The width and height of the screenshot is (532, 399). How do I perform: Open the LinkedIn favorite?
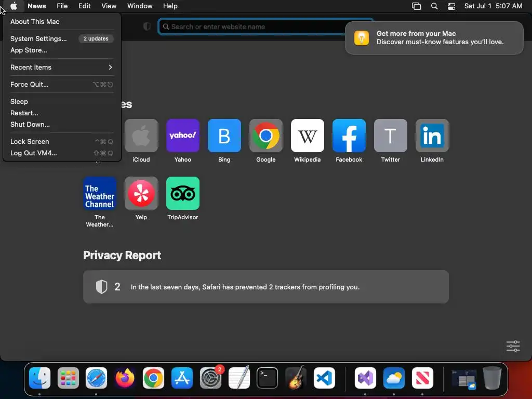[432, 136]
